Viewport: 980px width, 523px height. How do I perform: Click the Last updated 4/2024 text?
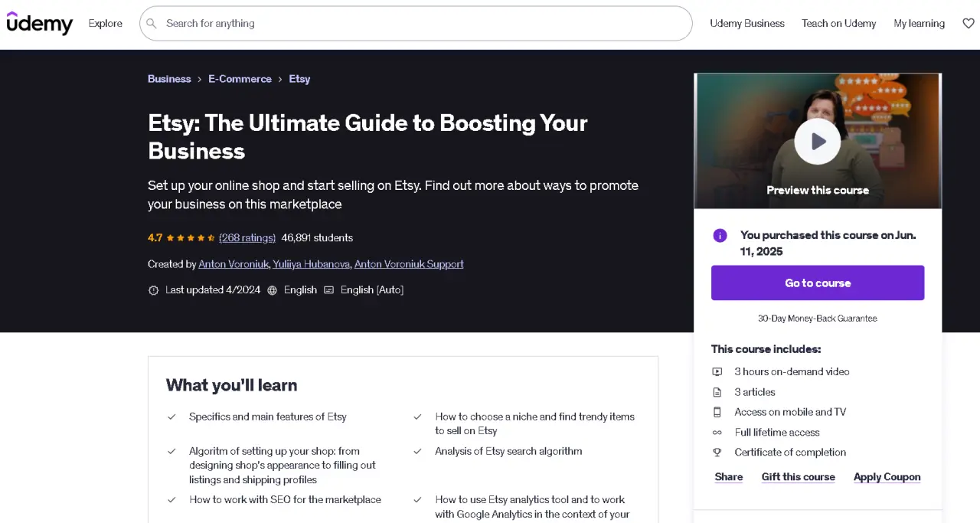coord(213,290)
